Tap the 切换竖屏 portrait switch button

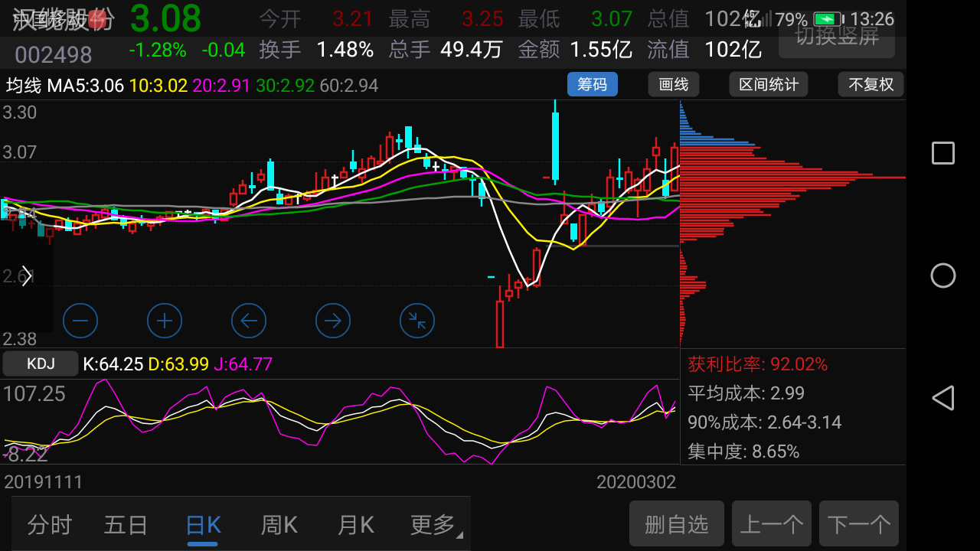point(837,35)
